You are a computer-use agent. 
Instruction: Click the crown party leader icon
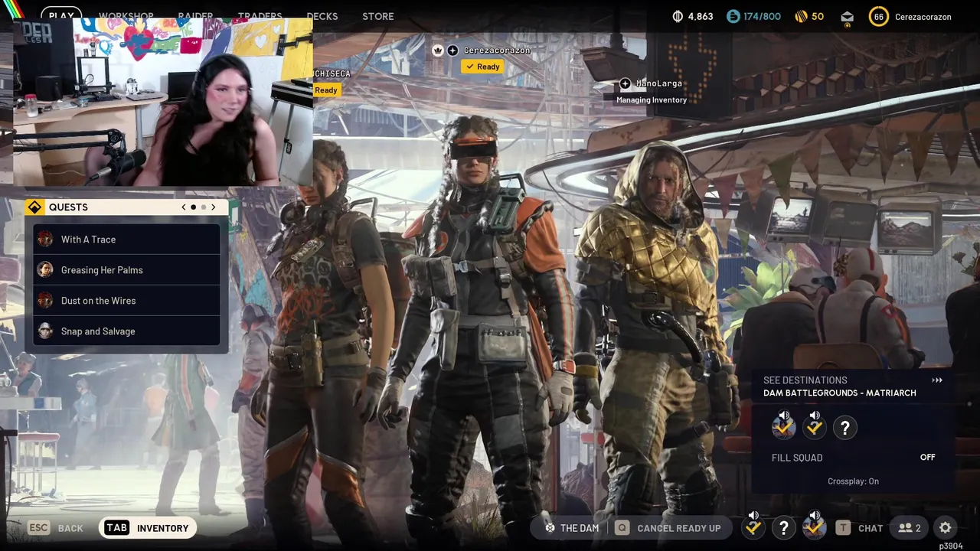click(438, 50)
